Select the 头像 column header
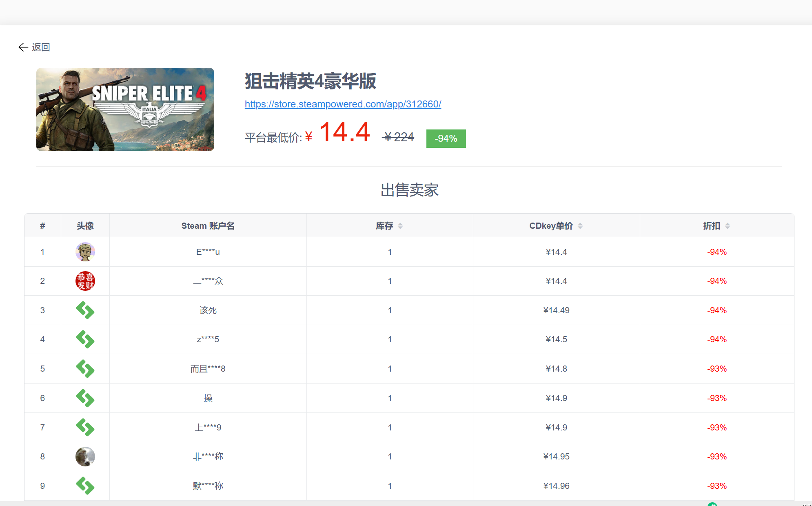Image resolution: width=812 pixels, height=506 pixels. (x=85, y=226)
